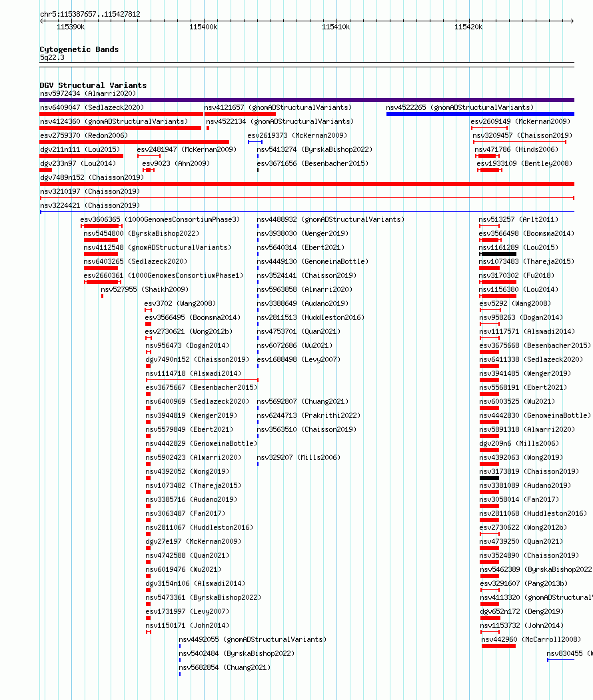
Task: Click nsv5682854 (Chuang2021) label
Action: point(225,668)
